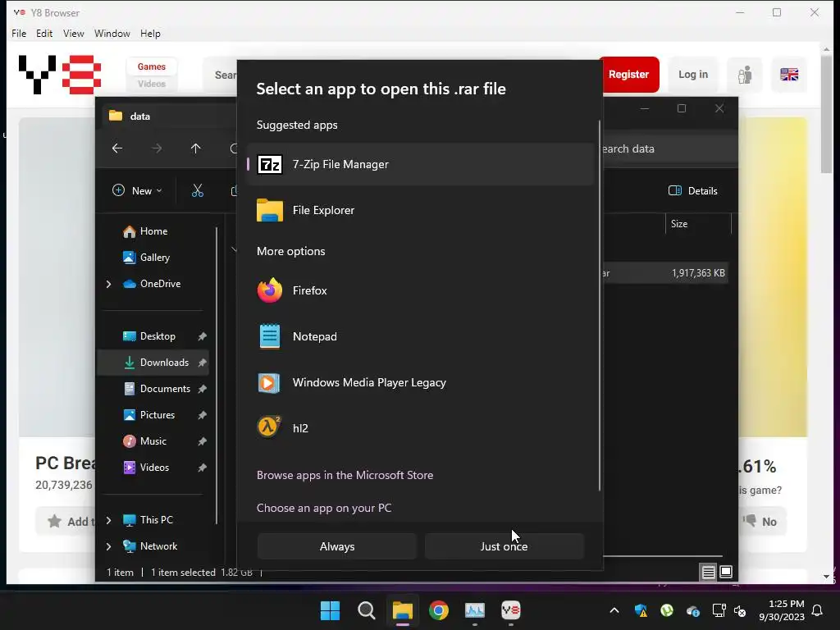Open Details pane in File Explorer

click(692, 190)
